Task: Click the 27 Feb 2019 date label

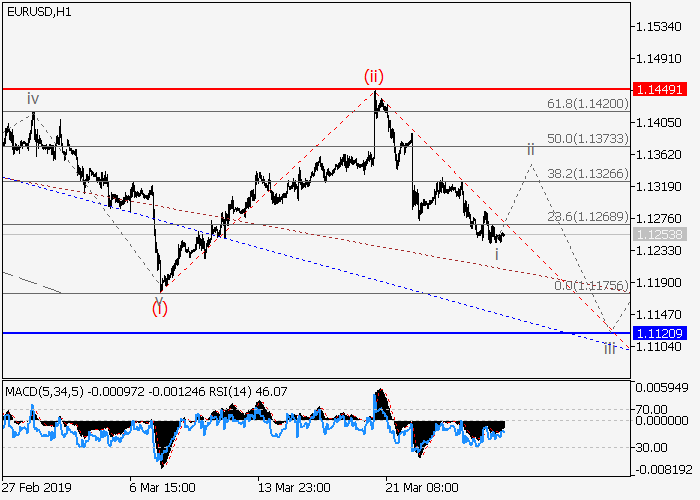Action: [x=36, y=490]
